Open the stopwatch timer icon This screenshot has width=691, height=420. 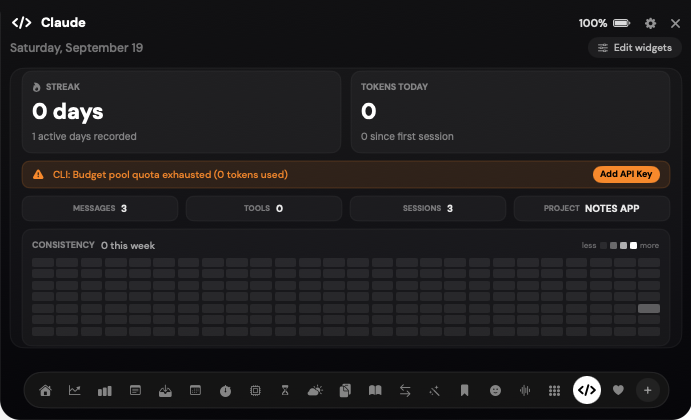[x=225, y=390]
